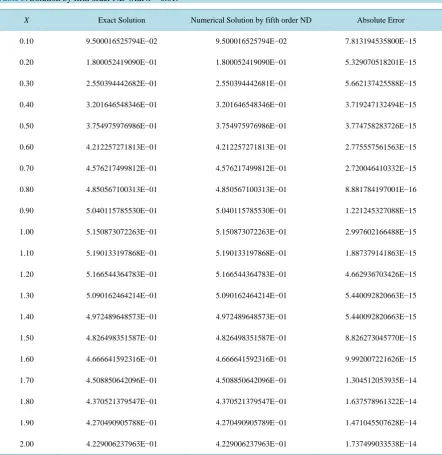Image resolution: width=442 pixels, height=455 pixels.
Task: Select X value 1.00
Action: point(26,232)
